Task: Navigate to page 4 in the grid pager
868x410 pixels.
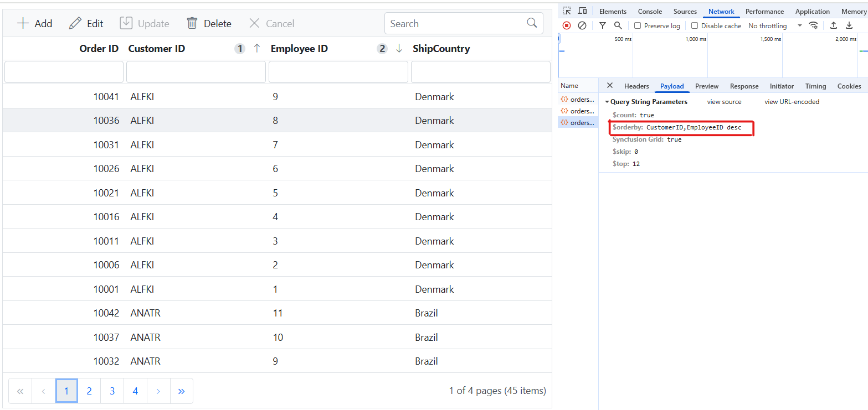Action: (x=135, y=391)
